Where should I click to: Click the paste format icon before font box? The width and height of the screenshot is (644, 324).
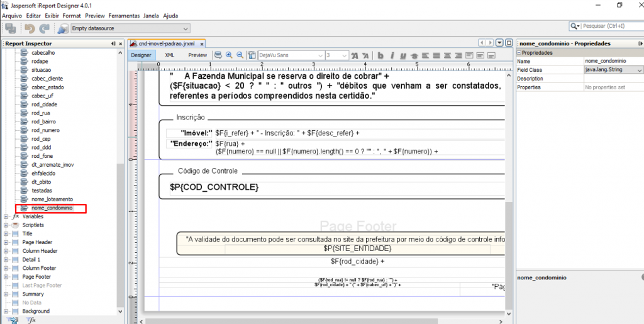[252, 55]
